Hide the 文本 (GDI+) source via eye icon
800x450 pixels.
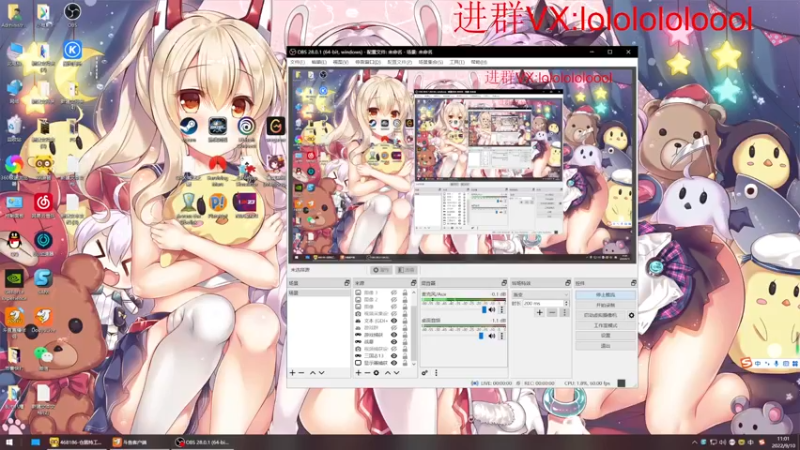(x=394, y=321)
